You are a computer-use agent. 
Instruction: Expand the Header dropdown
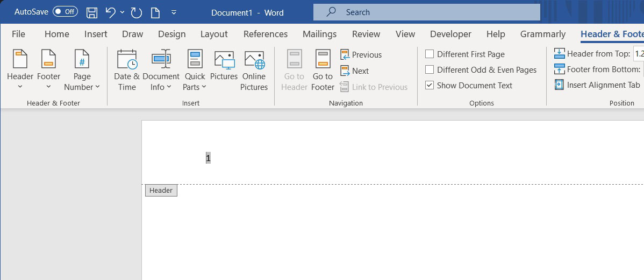[x=20, y=70]
